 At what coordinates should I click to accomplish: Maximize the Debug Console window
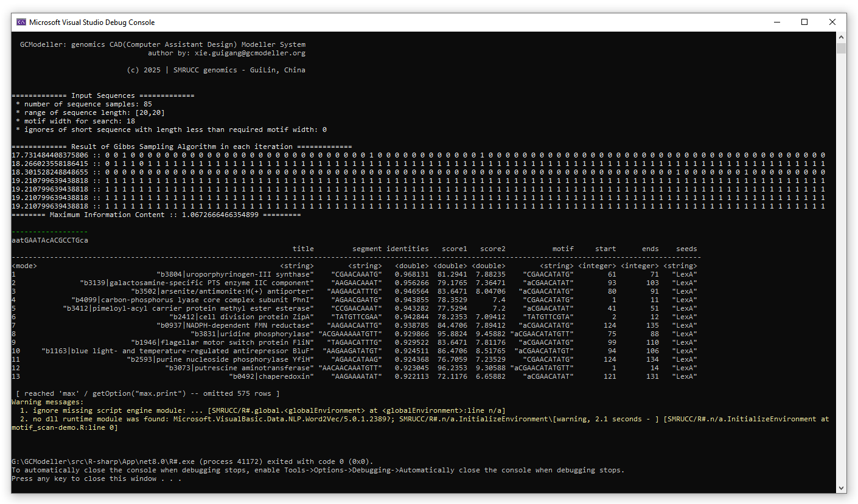pos(804,22)
